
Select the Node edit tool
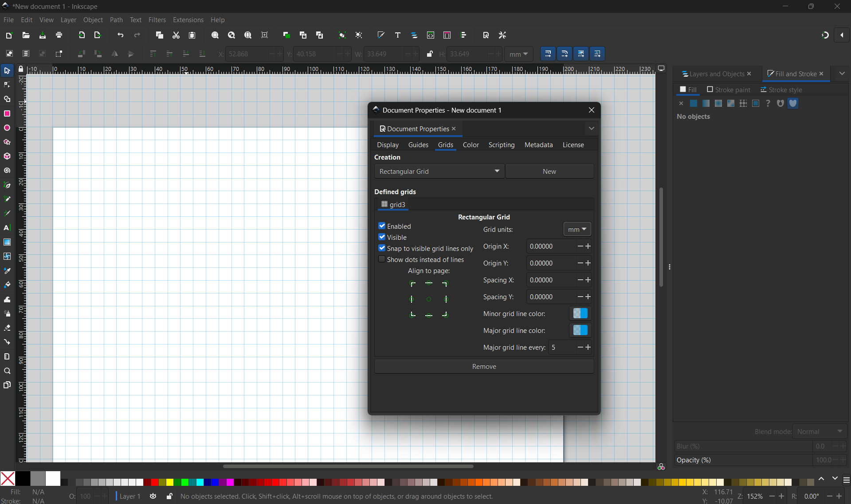click(7, 85)
